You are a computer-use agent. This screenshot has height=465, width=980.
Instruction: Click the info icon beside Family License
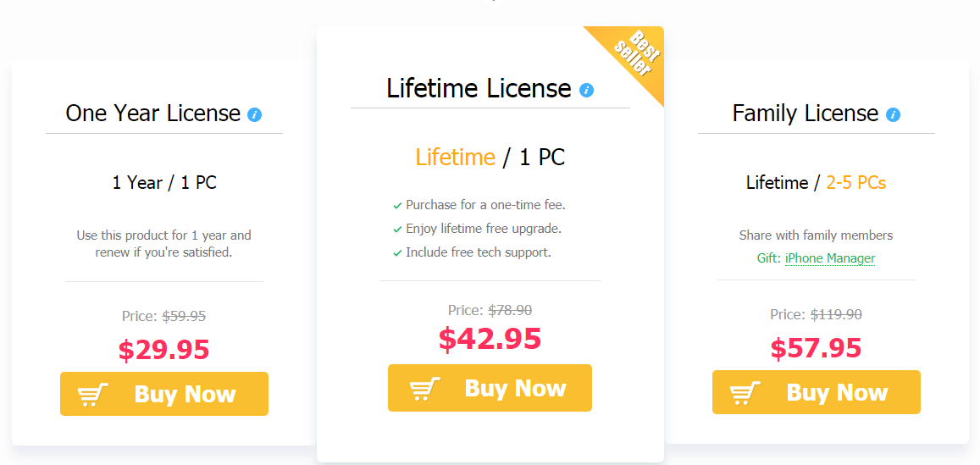[x=893, y=115]
